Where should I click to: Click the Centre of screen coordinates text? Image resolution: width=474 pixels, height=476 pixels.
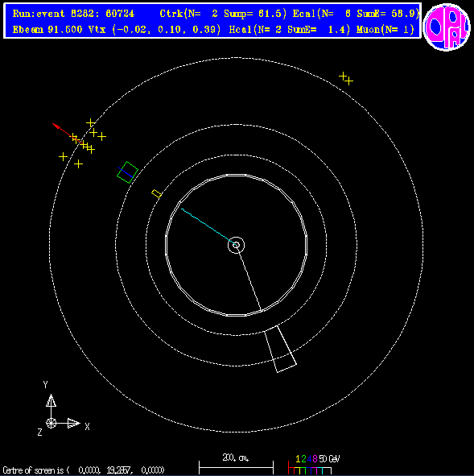84,470
